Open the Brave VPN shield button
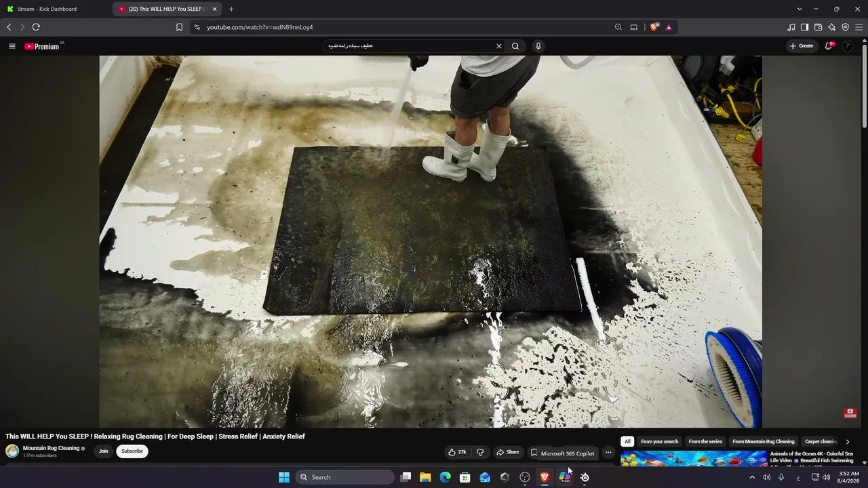The image size is (868, 488). tap(845, 27)
